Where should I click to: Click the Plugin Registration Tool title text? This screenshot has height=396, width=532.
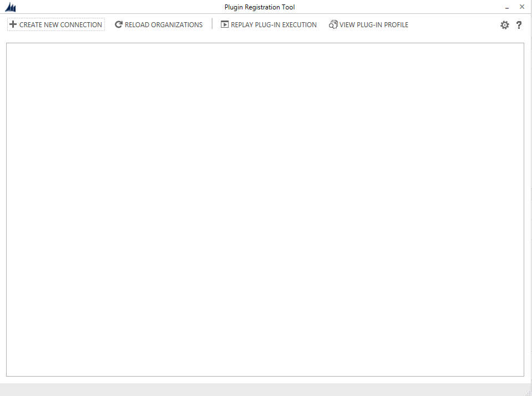(x=260, y=7)
